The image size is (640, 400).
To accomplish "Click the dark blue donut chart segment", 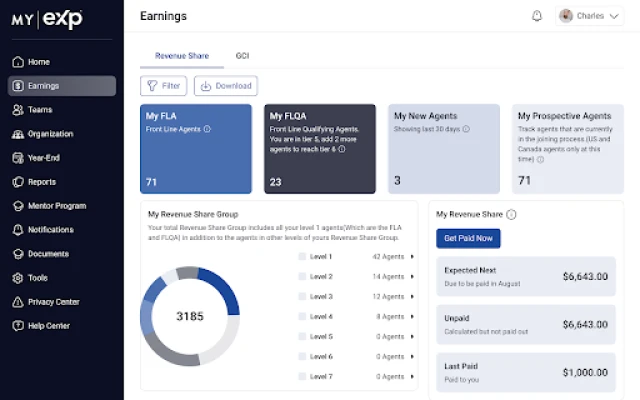I will point(224,291).
